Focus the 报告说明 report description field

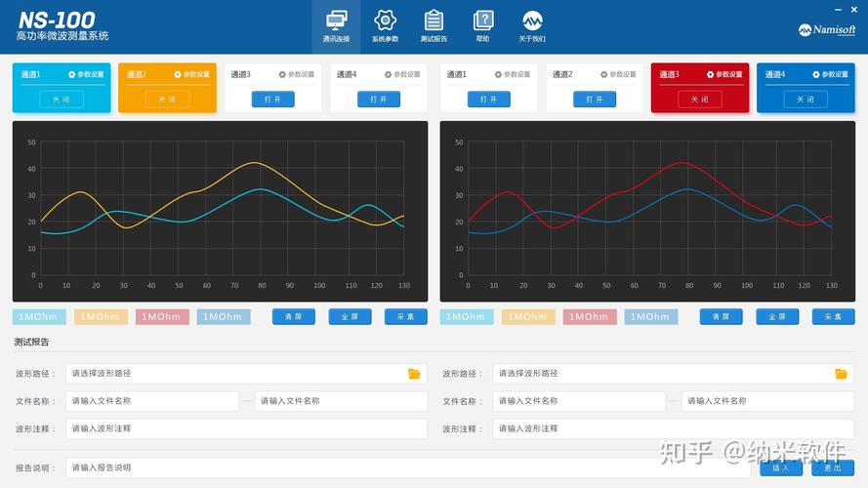tap(408, 468)
